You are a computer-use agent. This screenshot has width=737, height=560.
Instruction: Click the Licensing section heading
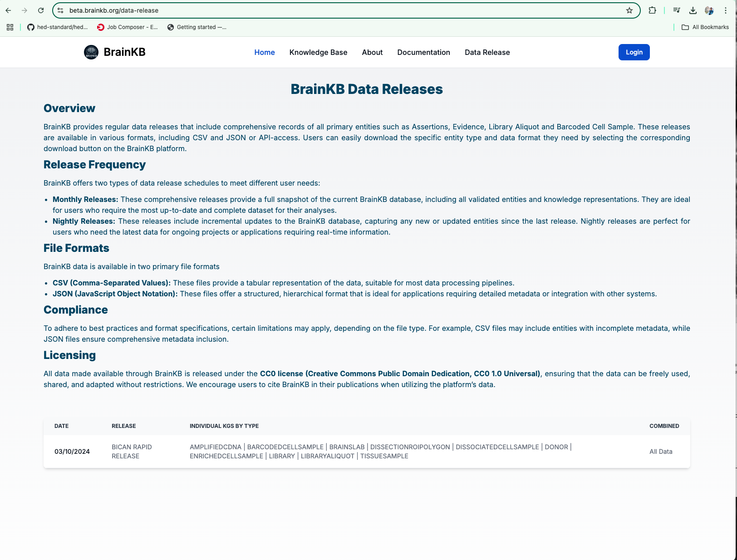click(69, 355)
